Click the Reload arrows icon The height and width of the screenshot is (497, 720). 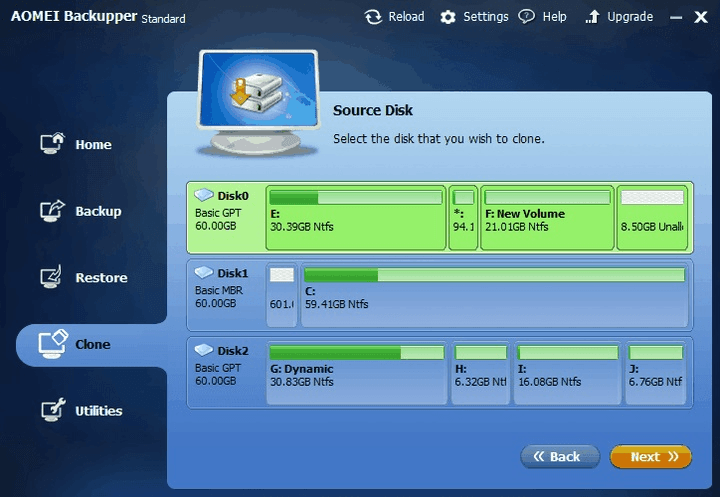[373, 17]
